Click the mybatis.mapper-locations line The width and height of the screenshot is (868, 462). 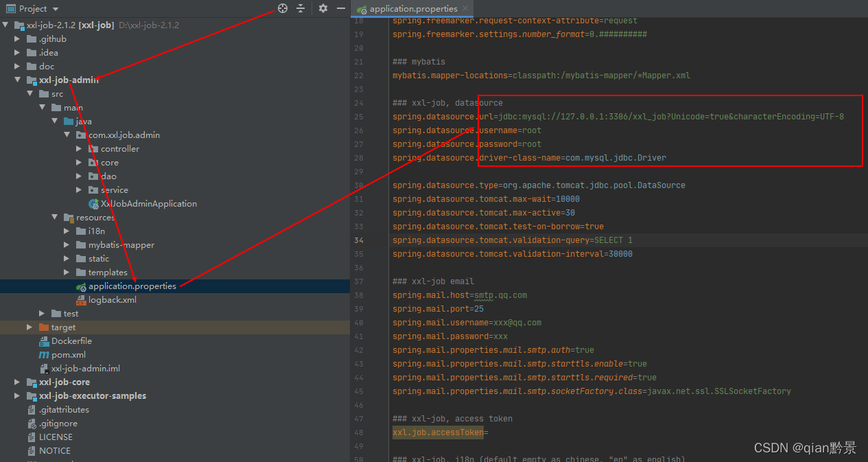point(541,76)
